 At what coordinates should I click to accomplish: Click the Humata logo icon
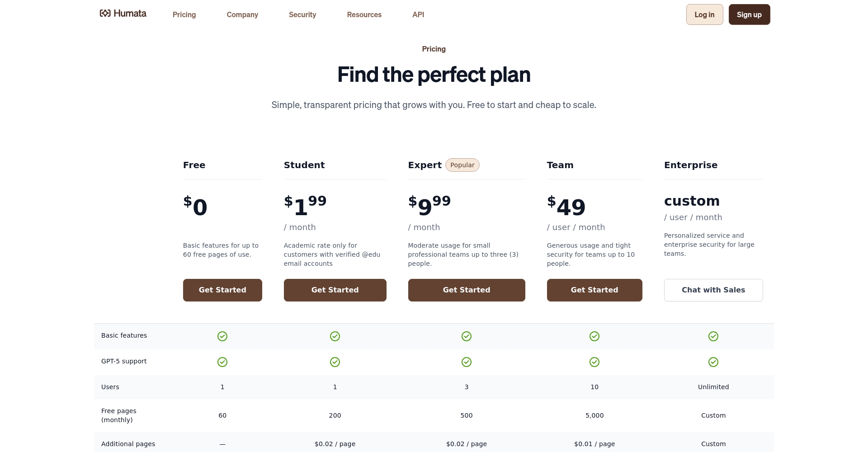coord(105,14)
